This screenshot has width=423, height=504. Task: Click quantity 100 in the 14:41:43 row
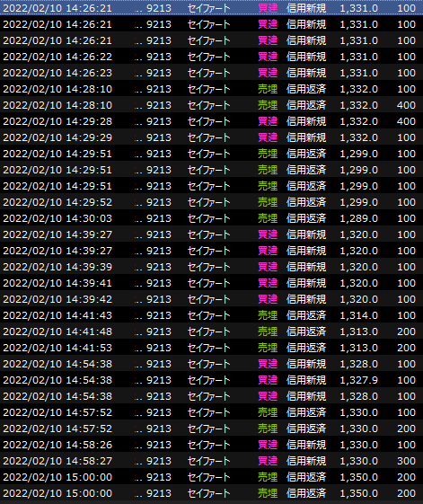tap(406, 315)
